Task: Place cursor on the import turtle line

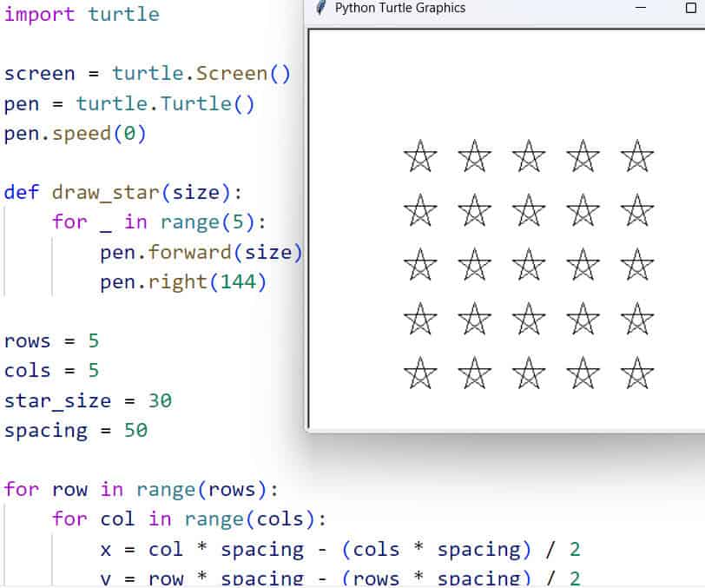Action: pyautogui.click(x=82, y=15)
